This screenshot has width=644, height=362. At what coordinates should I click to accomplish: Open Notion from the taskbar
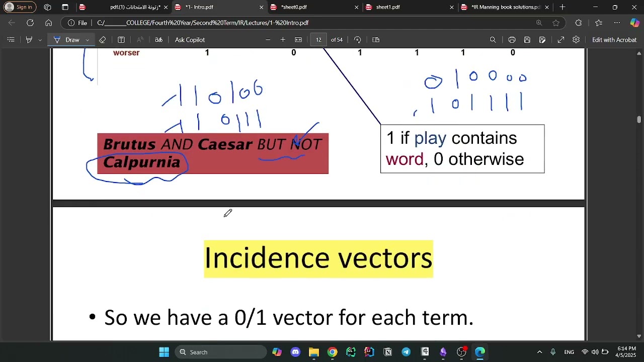click(x=388, y=352)
